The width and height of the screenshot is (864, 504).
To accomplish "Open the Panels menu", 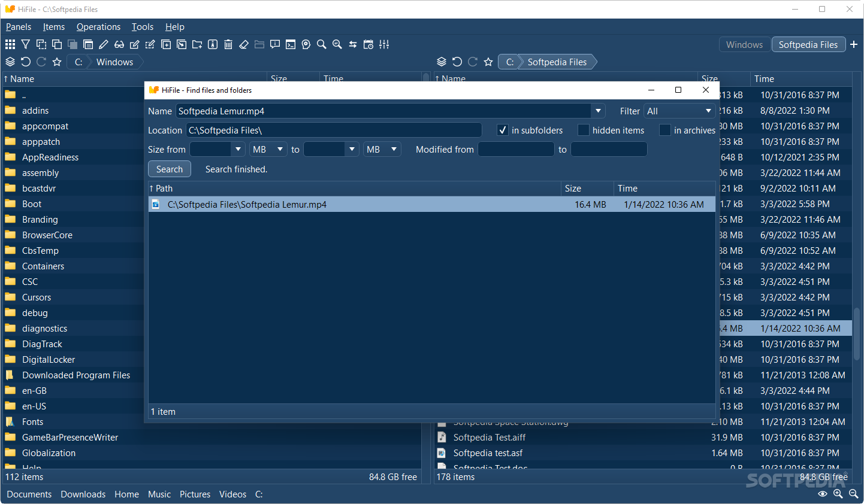I will pyautogui.click(x=19, y=27).
